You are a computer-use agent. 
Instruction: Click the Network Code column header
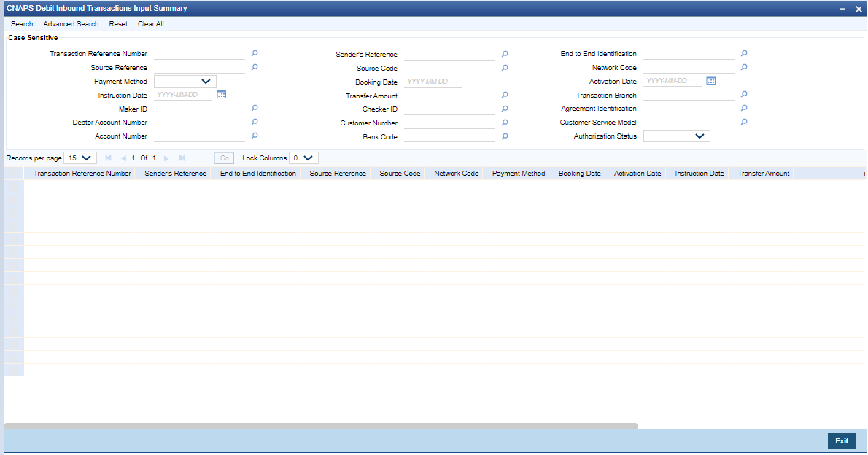coord(456,174)
